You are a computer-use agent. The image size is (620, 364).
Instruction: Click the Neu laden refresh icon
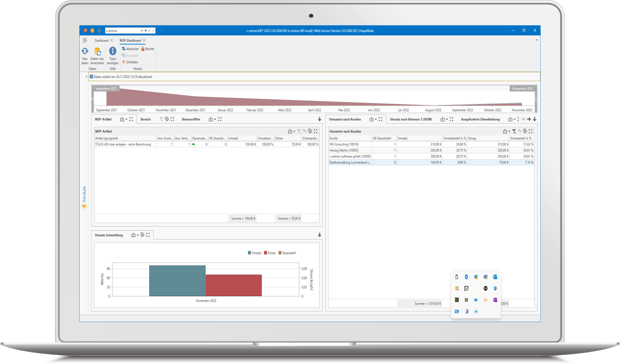85,51
